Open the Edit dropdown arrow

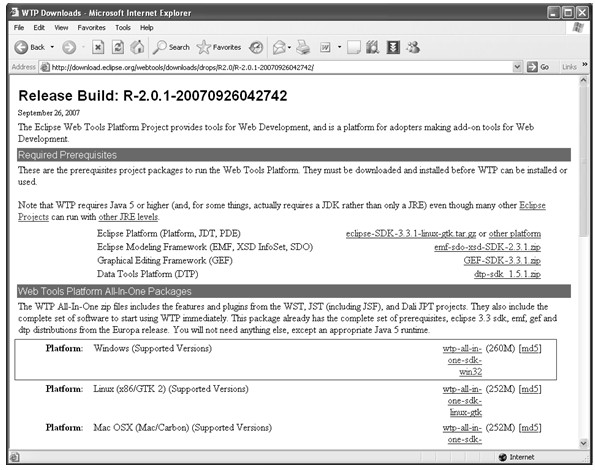tap(340, 47)
